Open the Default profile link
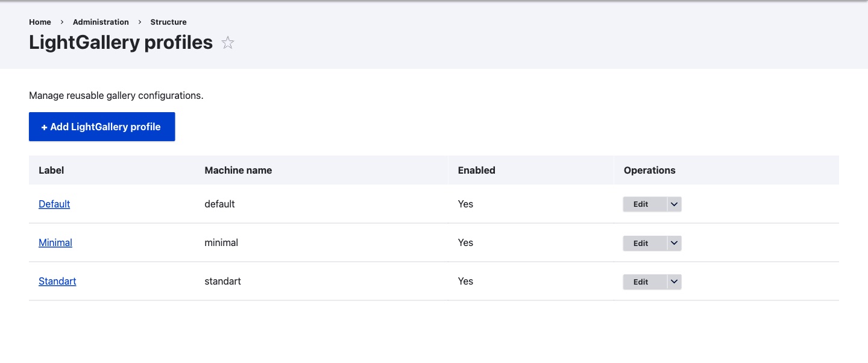 tap(54, 204)
